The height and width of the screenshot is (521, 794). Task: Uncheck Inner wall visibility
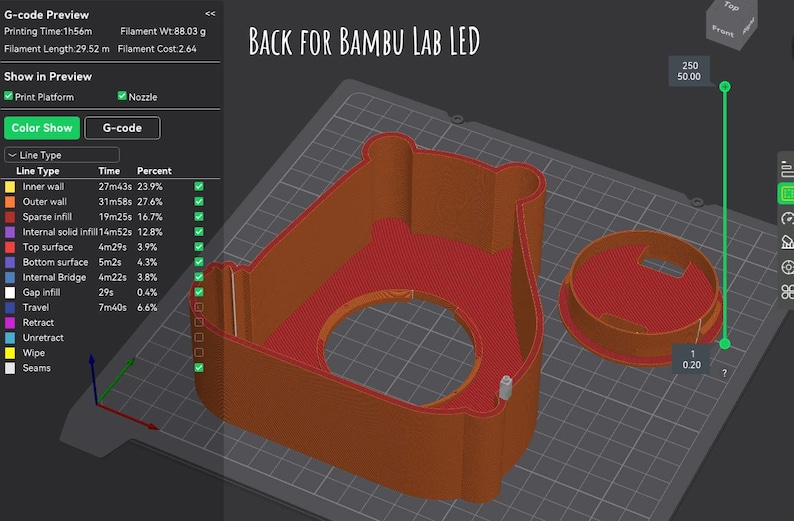pos(199,186)
